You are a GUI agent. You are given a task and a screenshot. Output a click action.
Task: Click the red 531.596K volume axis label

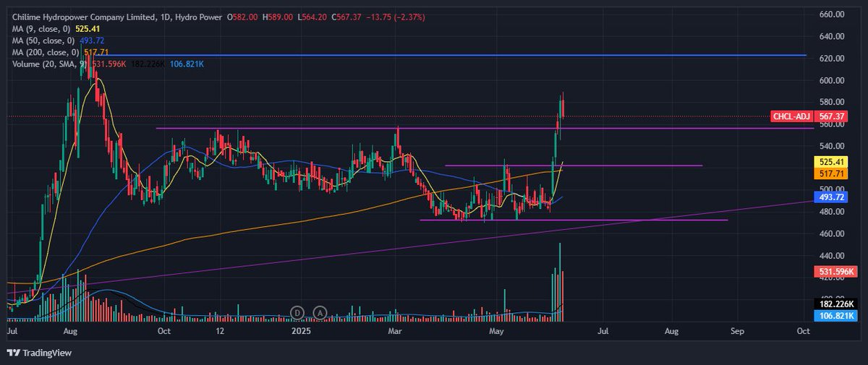[835, 272]
